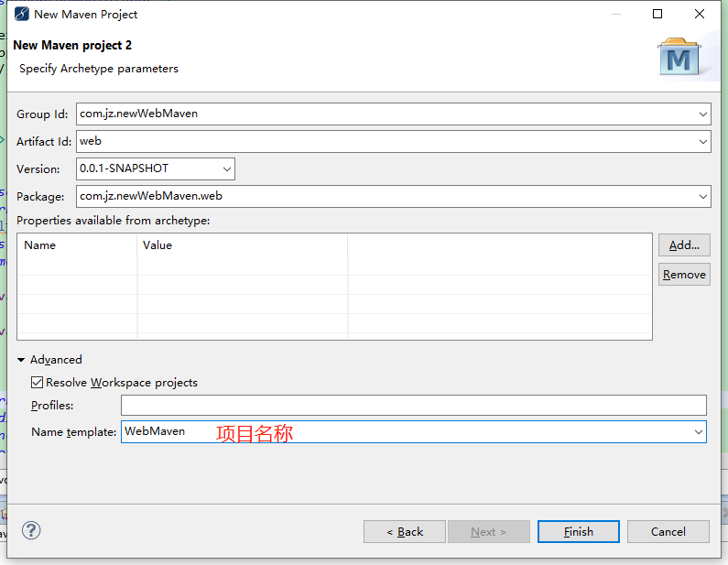This screenshot has height=565, width=728.
Task: Maximize the New Maven Project dialog
Action: pyautogui.click(x=657, y=14)
